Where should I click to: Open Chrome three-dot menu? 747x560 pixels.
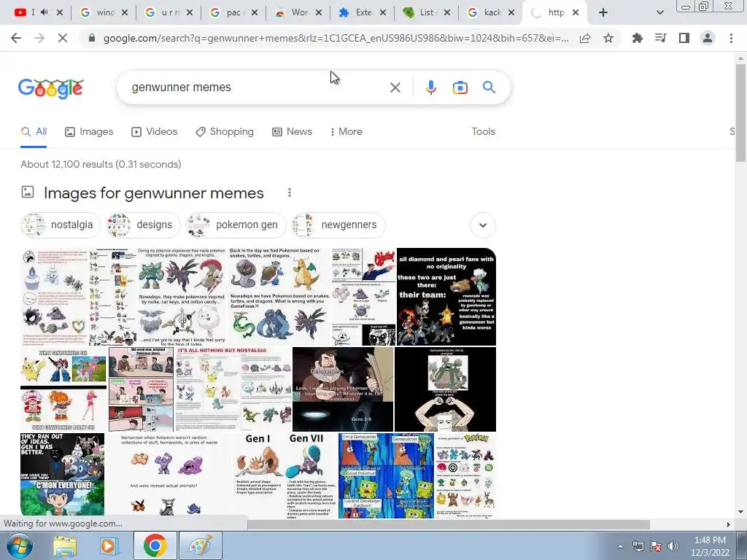tap(731, 38)
